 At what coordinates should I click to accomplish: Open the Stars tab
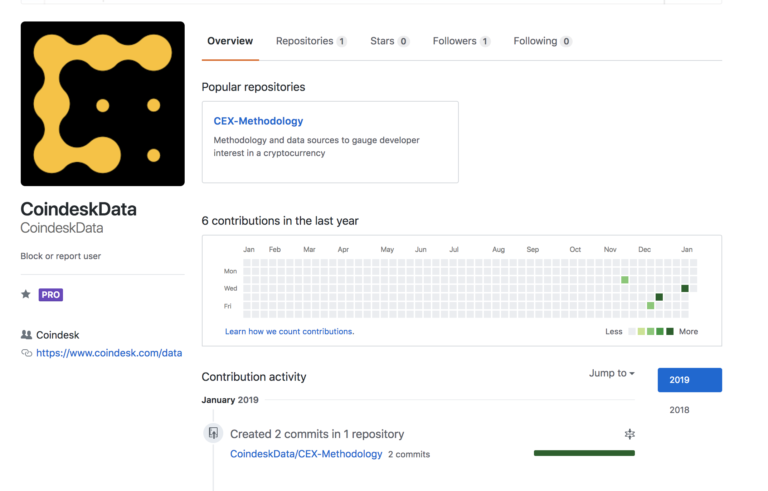[x=389, y=41]
